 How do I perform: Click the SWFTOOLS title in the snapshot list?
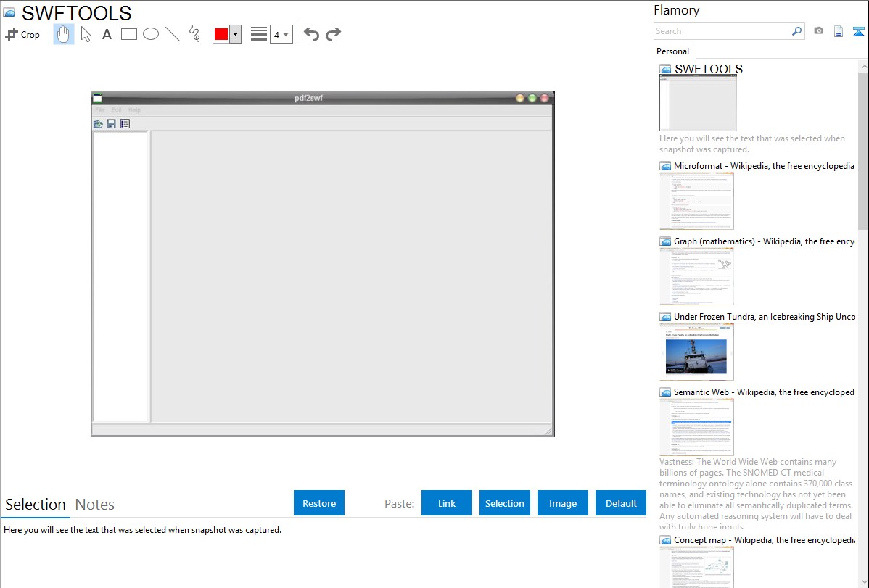[x=709, y=70]
